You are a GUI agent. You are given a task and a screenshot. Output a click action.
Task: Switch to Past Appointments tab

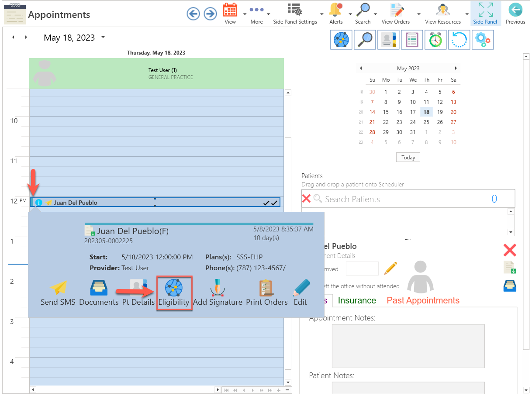[423, 300]
